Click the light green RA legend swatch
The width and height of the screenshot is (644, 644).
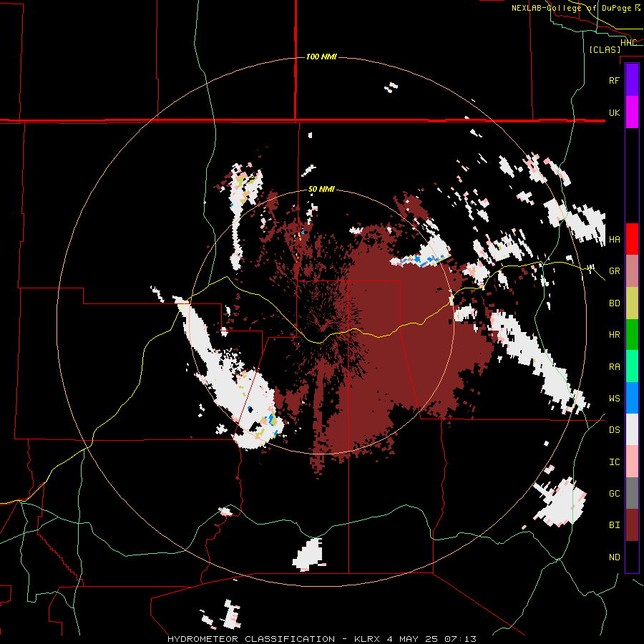coord(632,366)
